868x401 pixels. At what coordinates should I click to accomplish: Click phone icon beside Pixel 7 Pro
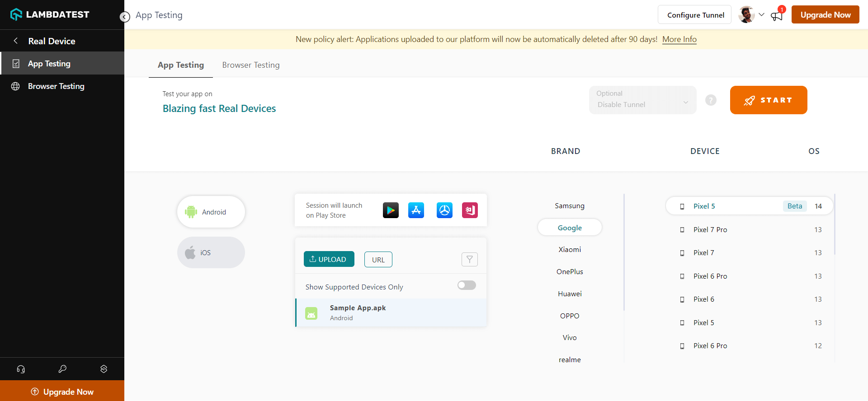coord(682,230)
